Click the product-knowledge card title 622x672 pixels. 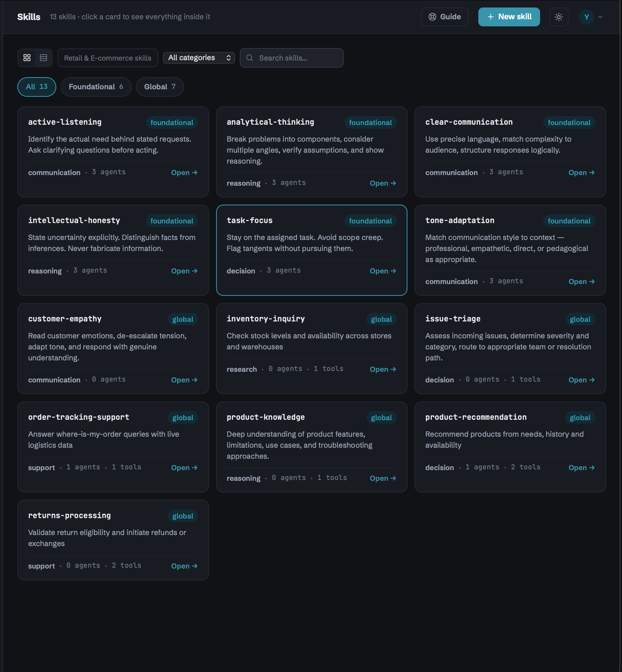[266, 417]
